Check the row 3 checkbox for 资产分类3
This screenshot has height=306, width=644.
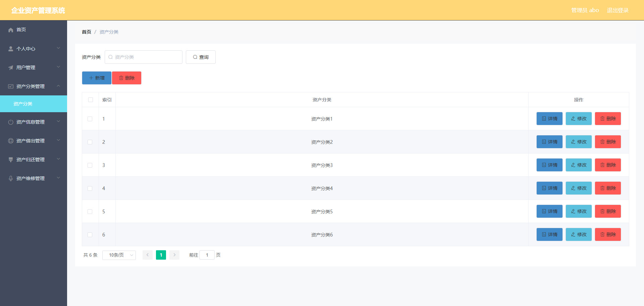coord(90,165)
